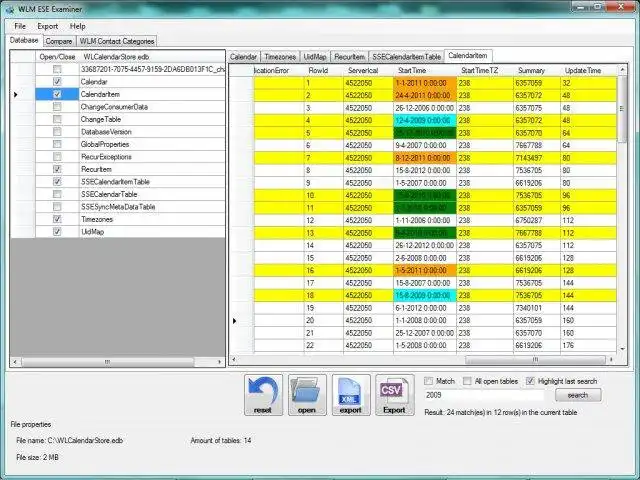Click the data grid vertical scrollbar thumb
The height and width of the screenshot is (480, 640).
pos(622,109)
